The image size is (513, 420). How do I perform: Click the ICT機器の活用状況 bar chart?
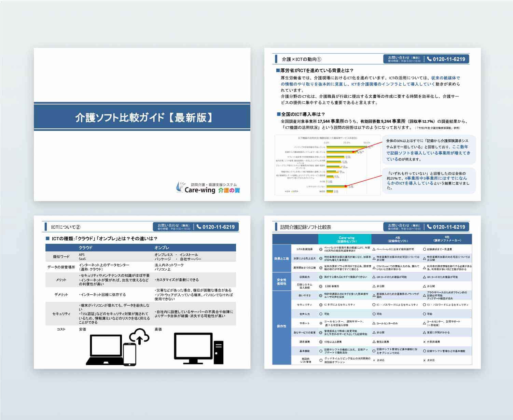tap(327, 165)
